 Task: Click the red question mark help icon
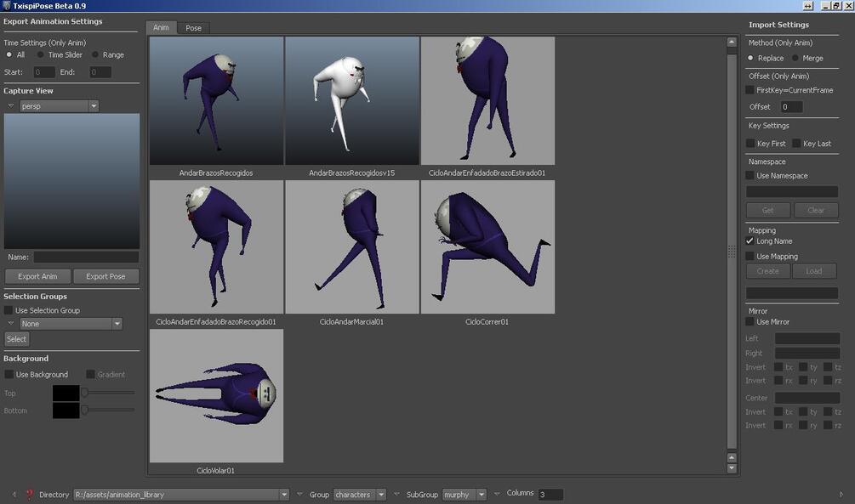click(x=30, y=494)
